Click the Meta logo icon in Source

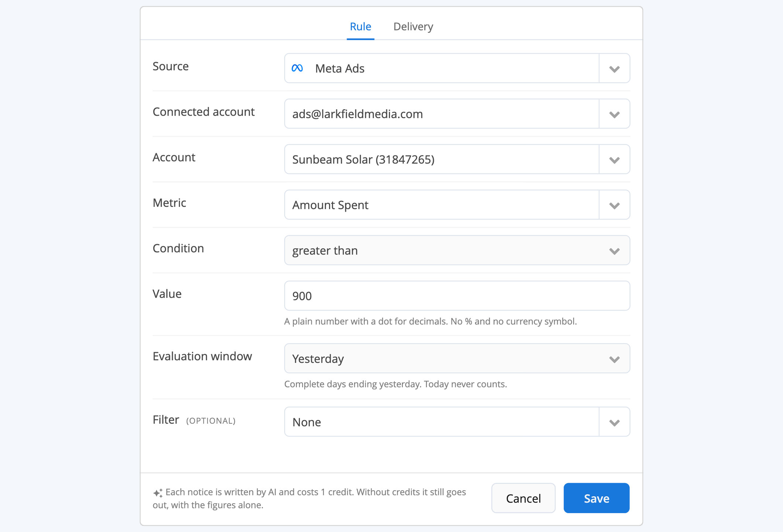pyautogui.click(x=297, y=68)
